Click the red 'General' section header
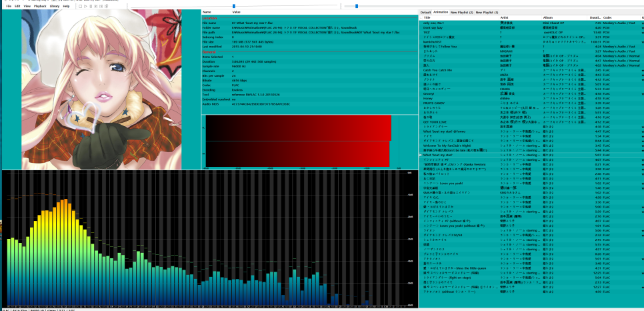The width and height of the screenshot is (644, 311). [x=209, y=52]
